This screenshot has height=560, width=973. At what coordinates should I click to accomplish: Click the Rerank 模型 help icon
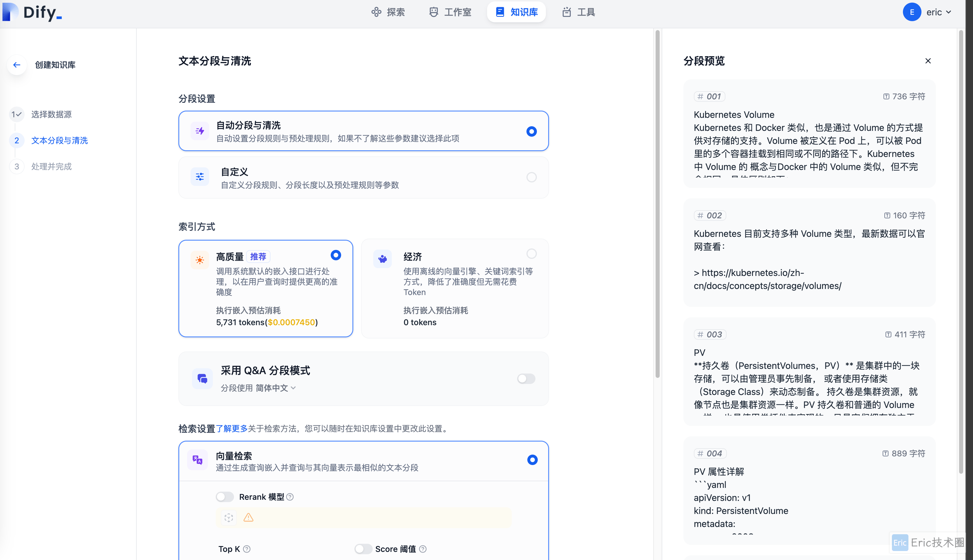[290, 497]
